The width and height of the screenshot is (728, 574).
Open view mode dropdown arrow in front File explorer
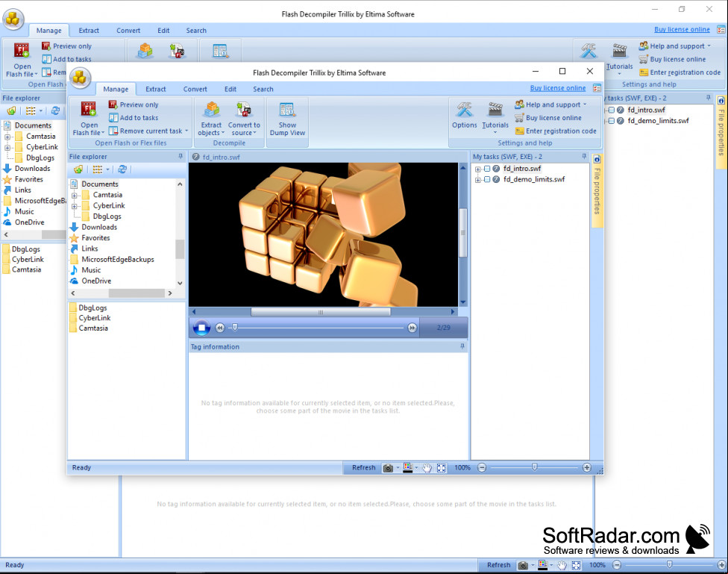coord(107,169)
